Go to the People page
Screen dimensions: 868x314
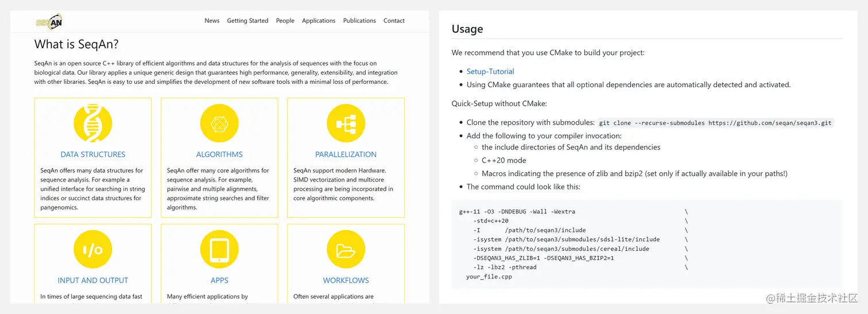pos(285,21)
